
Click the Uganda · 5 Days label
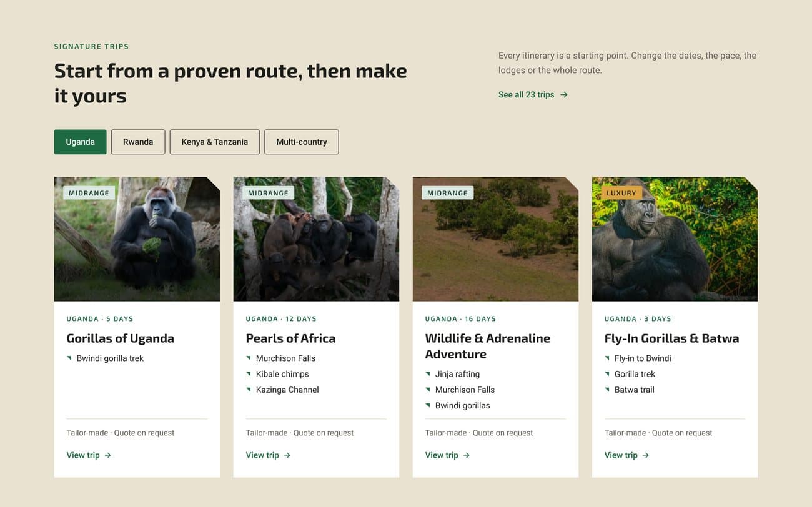[x=100, y=319]
